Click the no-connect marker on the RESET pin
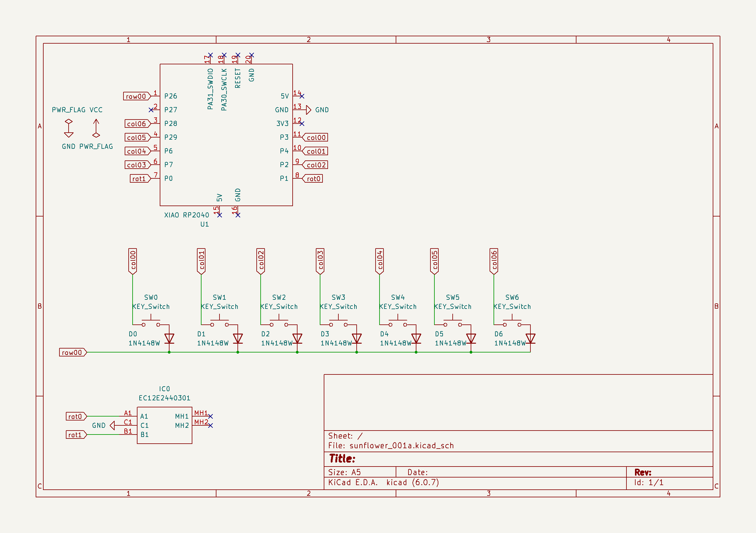The height and width of the screenshot is (533, 756). point(238,55)
